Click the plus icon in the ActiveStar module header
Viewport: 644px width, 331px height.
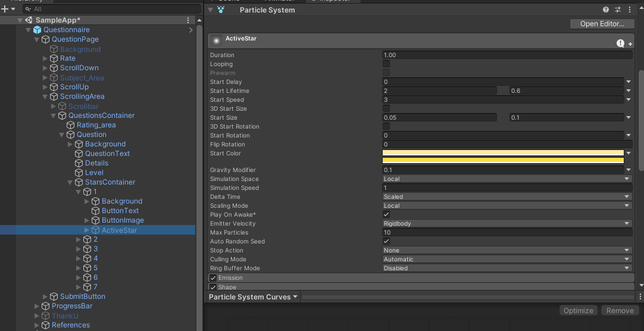click(x=630, y=44)
